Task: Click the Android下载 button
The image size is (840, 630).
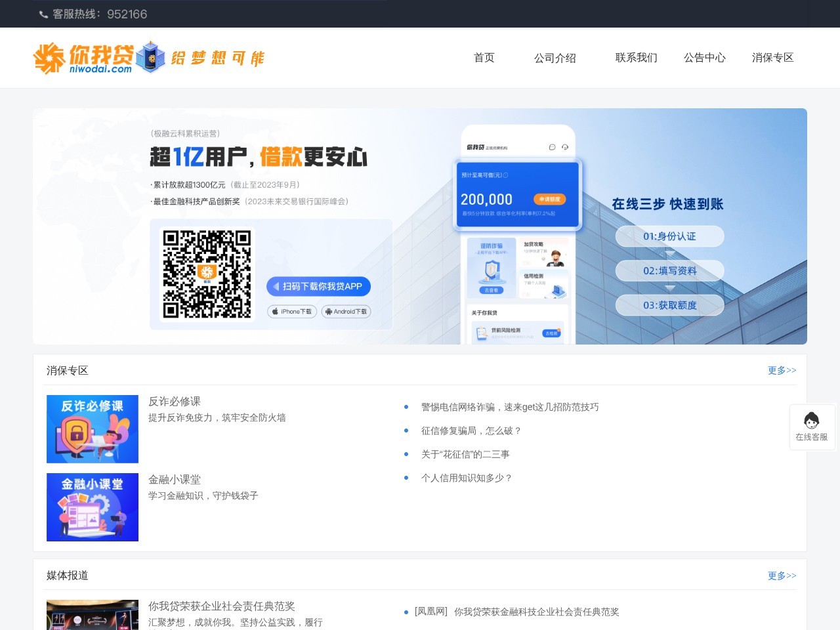Action: [x=346, y=312]
